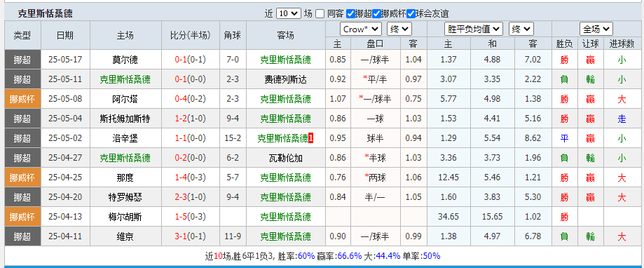The height and width of the screenshot is (268, 644).
Task: Click corner count 15-2
Action: [x=233, y=138]
